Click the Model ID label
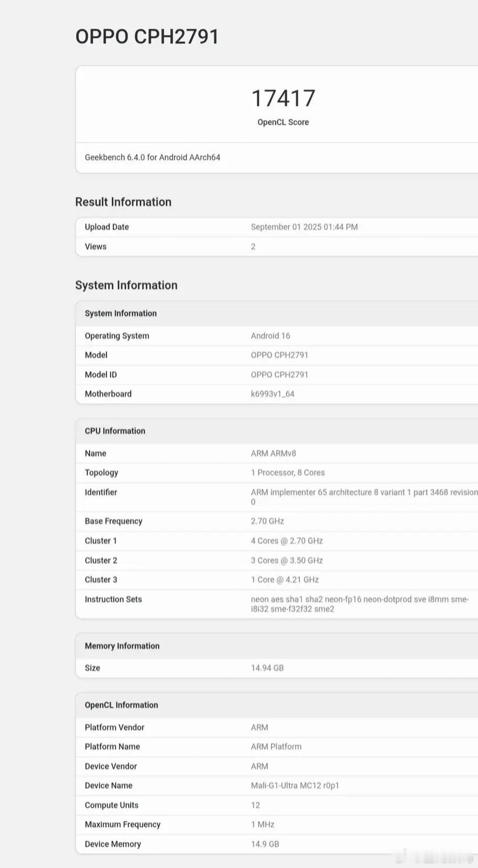The height and width of the screenshot is (868, 478). pyautogui.click(x=101, y=375)
